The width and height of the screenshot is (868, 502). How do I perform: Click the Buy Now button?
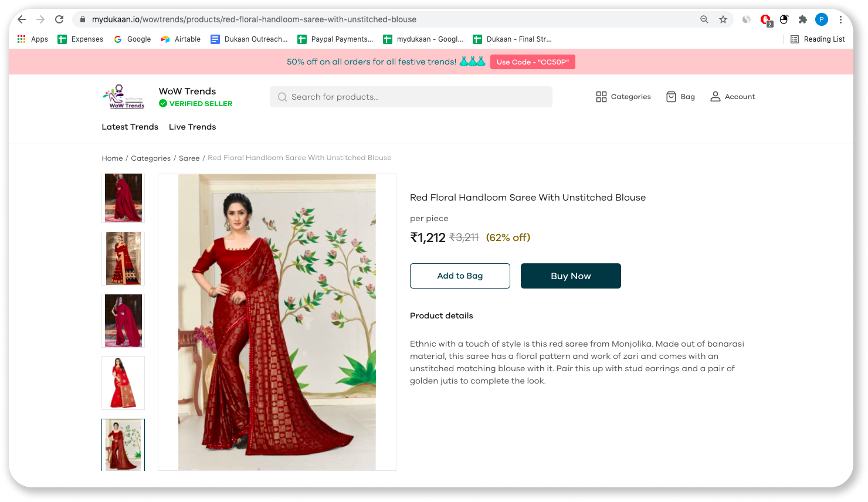[571, 276]
